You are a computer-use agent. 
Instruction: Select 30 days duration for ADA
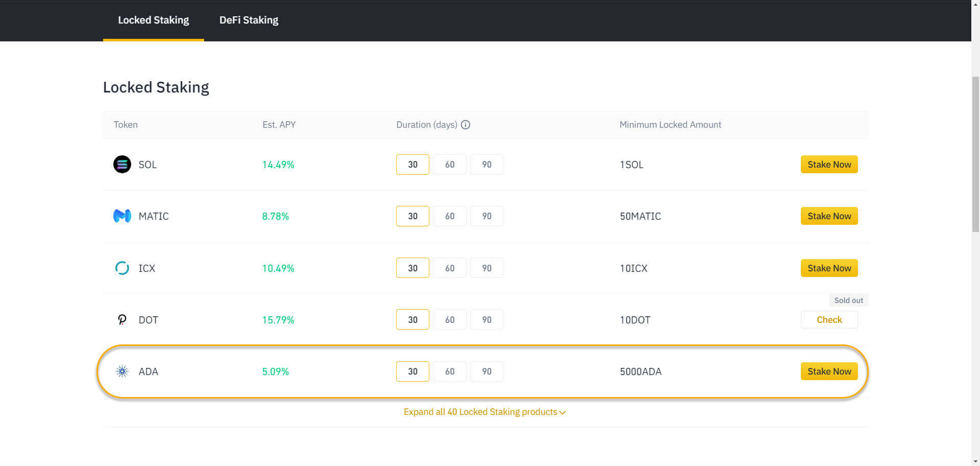[412, 371]
